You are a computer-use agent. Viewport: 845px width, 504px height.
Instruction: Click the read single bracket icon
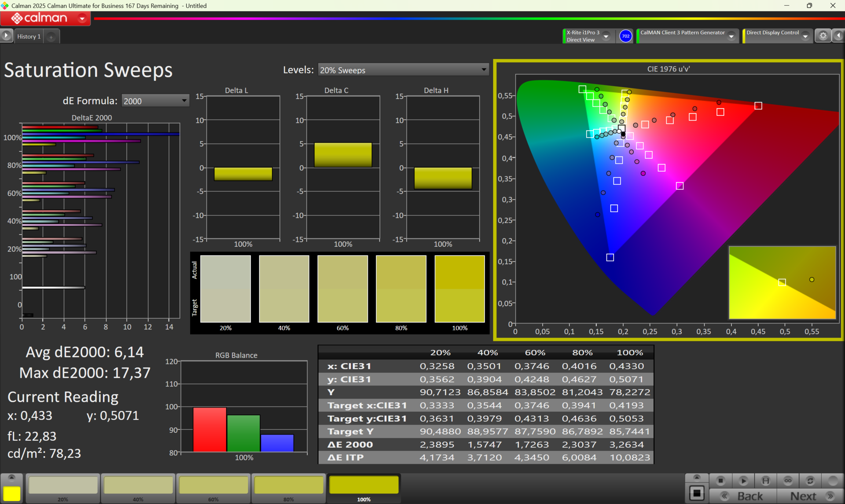(765, 480)
